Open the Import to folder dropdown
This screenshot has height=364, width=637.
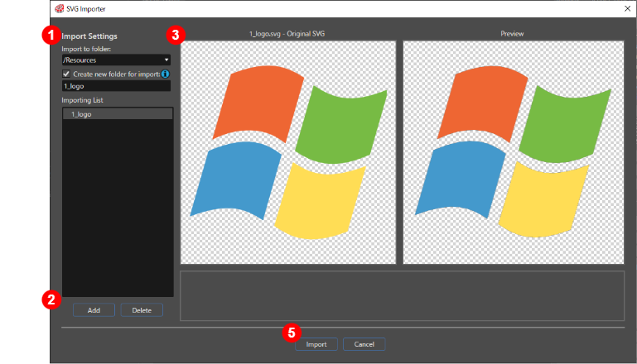tap(116, 60)
